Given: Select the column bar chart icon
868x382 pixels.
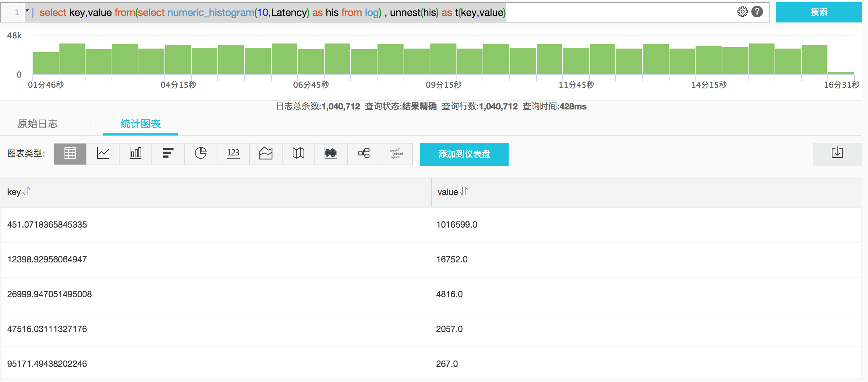Looking at the screenshot, I should tap(135, 154).
